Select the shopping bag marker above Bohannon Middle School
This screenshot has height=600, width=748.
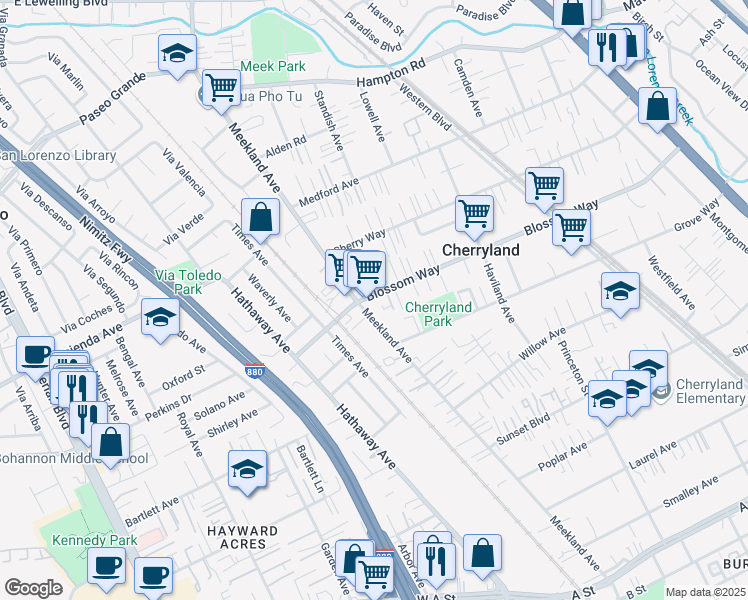111,443
